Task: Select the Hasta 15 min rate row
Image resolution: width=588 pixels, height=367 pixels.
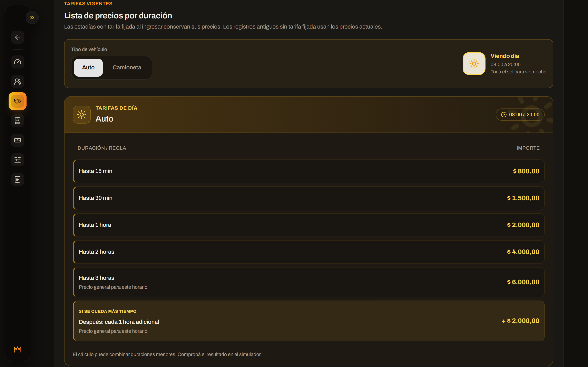Action: tap(308, 171)
